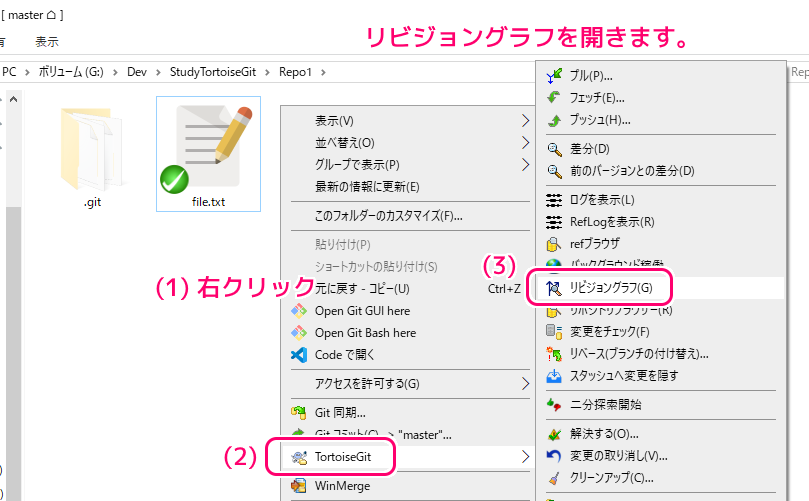
Task: Choose このフォルダーのカスタマイズ(F)...
Action: click(389, 216)
